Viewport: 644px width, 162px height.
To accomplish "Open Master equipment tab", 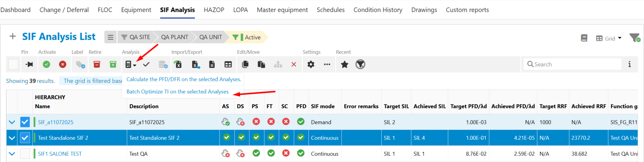I will 282,10.
